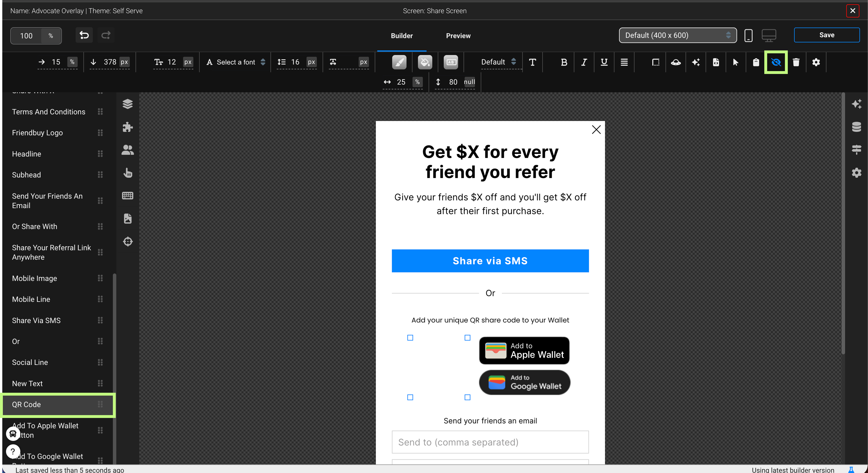Viewport: 868px width, 473px height.
Task: Click the undo arrow button
Action: pos(84,35)
